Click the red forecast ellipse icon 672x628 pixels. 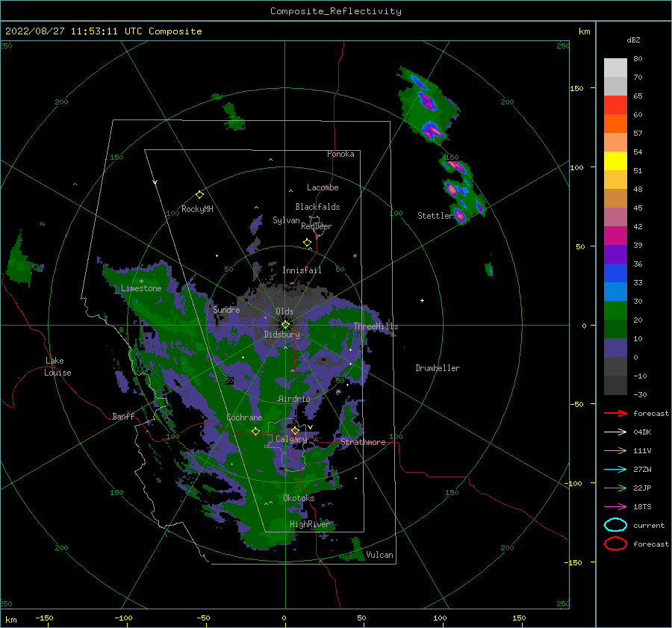pos(615,544)
